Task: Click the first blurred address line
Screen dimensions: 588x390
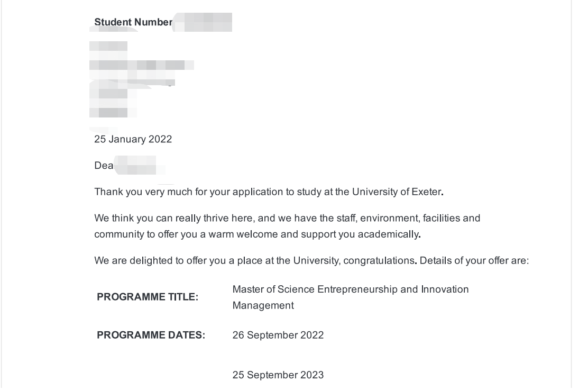Action: click(x=109, y=47)
